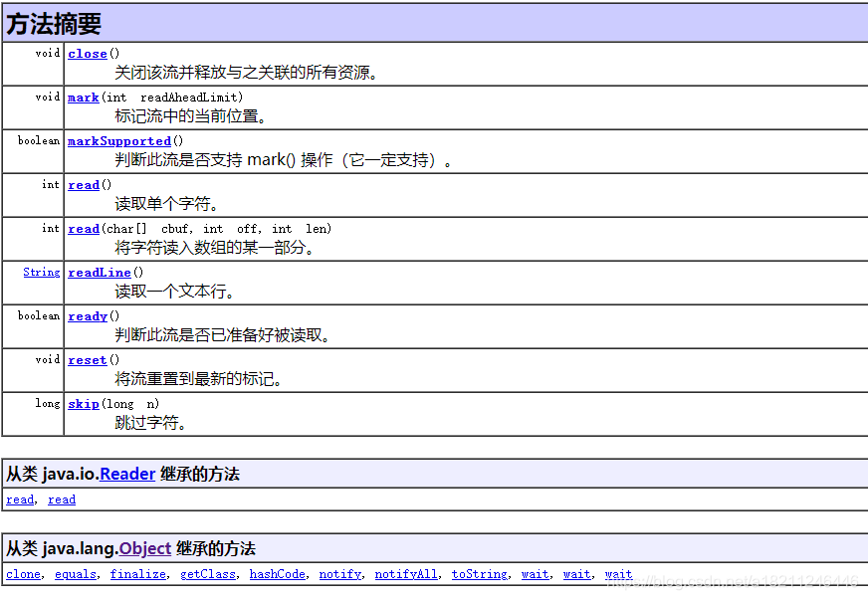
Task: Open the inherited getClass method link
Action: click(x=208, y=574)
